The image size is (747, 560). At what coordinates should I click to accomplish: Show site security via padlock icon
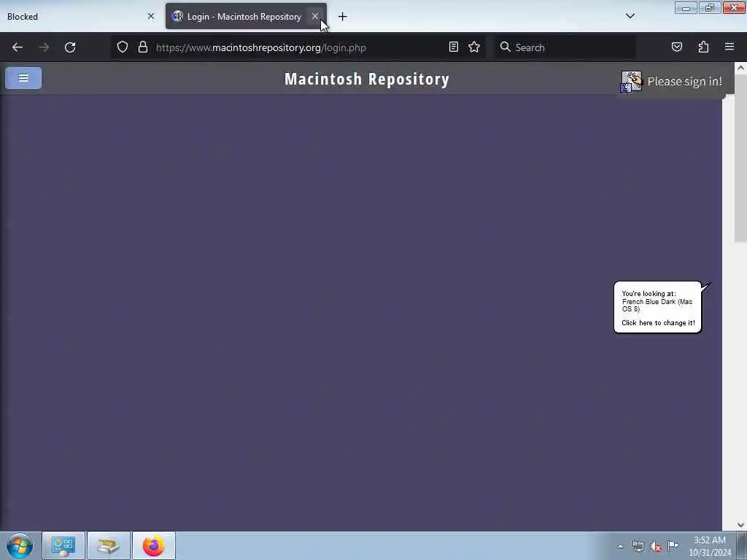(142, 47)
